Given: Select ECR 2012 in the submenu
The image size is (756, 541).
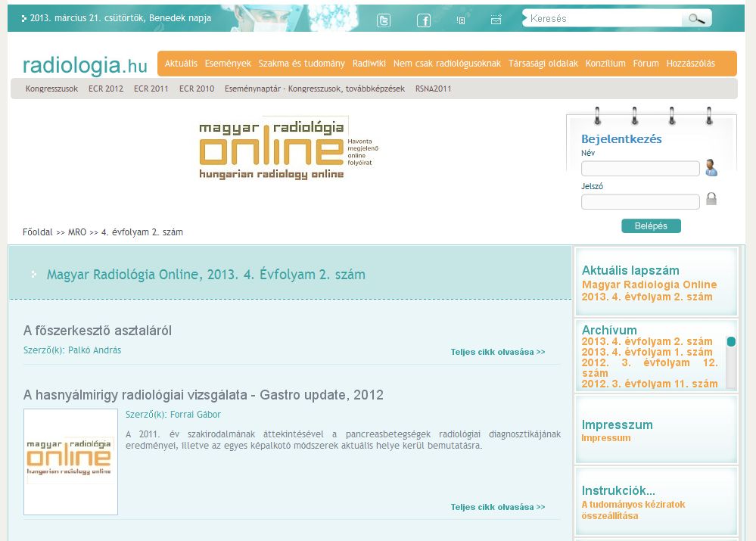Looking at the screenshot, I should (x=106, y=89).
